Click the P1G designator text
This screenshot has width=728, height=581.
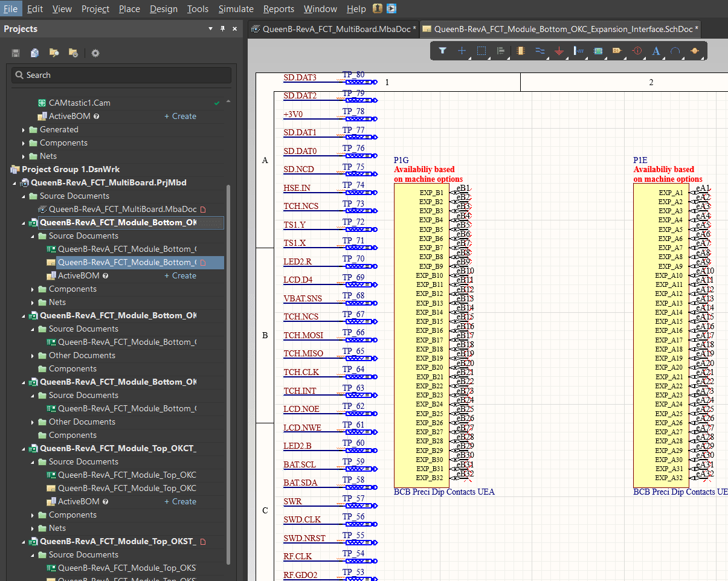pyautogui.click(x=401, y=160)
